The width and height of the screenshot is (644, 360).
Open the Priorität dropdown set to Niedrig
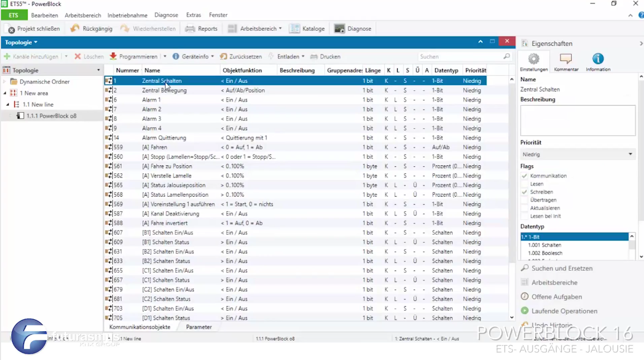click(x=578, y=154)
